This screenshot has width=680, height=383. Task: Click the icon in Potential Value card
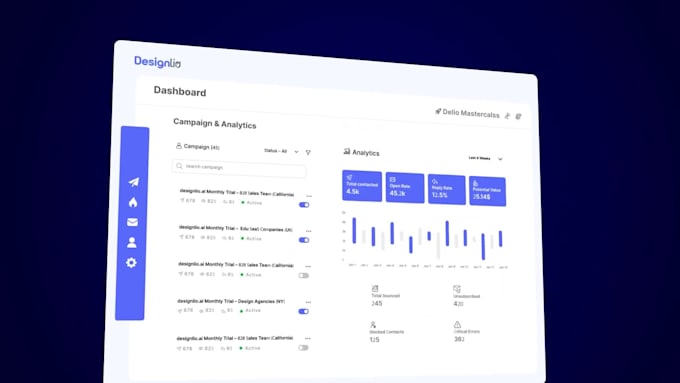[475, 183]
